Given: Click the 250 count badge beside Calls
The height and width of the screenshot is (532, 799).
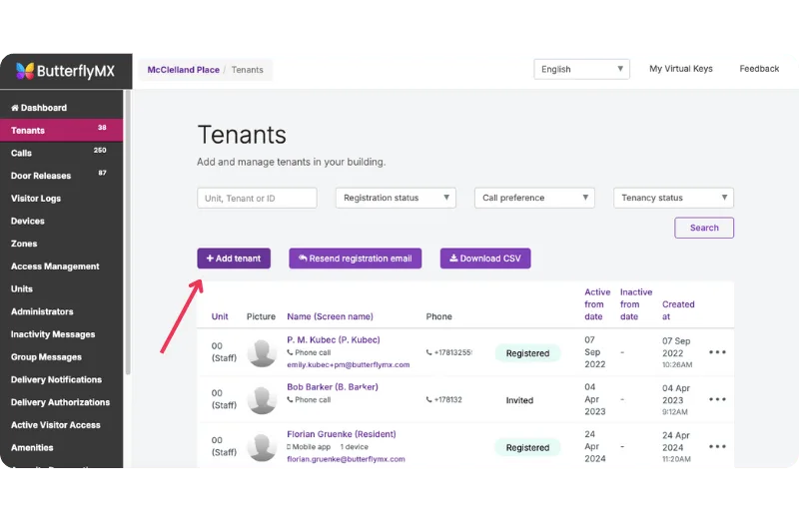Looking at the screenshot, I should tap(100, 150).
